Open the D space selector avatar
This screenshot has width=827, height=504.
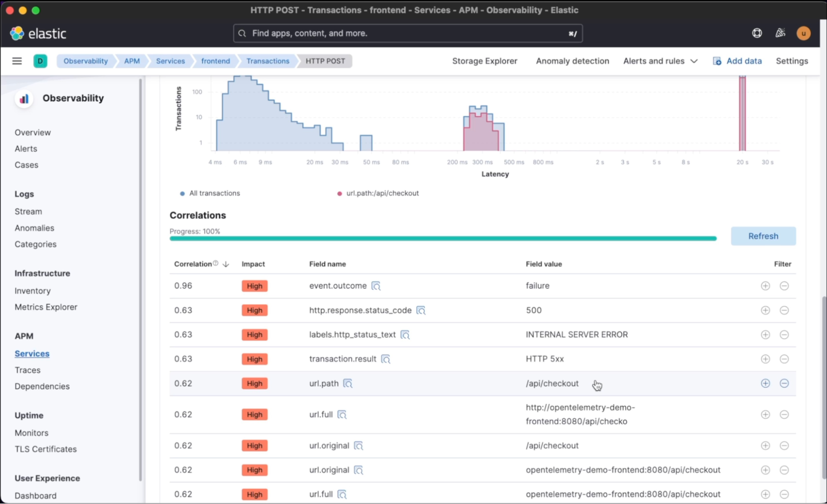pyautogui.click(x=40, y=61)
